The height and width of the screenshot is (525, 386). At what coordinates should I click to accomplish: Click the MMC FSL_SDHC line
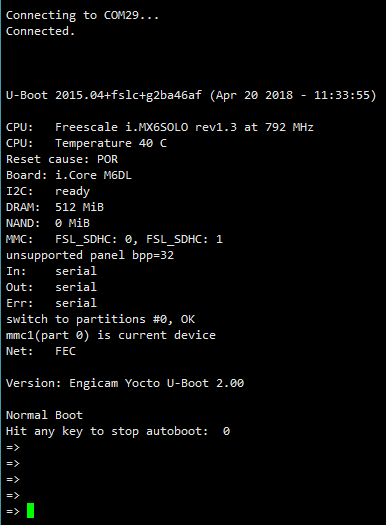tap(114, 239)
